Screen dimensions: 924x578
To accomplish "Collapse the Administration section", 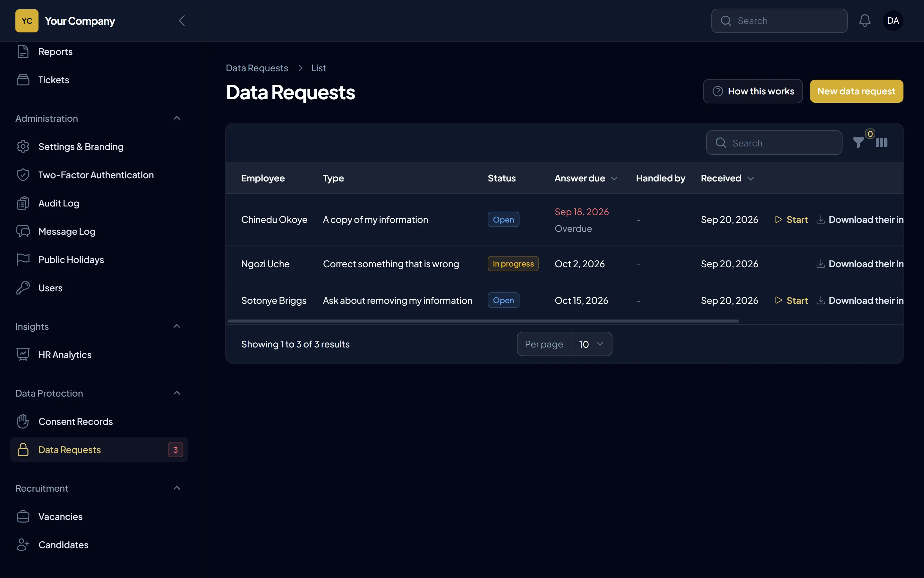I will (177, 118).
